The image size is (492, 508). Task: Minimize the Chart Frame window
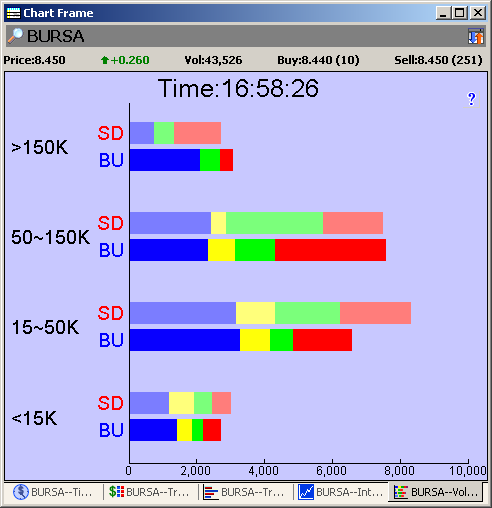click(443, 13)
